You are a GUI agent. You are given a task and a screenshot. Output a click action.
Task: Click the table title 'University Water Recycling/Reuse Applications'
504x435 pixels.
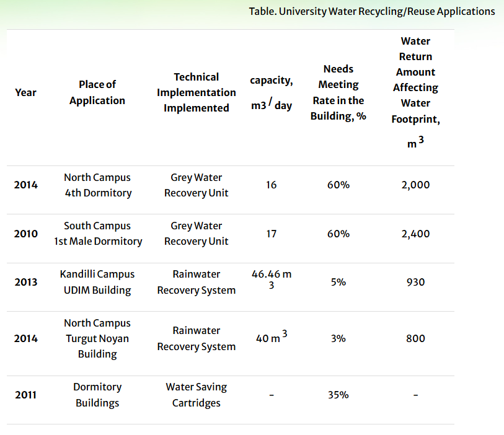pos(372,11)
